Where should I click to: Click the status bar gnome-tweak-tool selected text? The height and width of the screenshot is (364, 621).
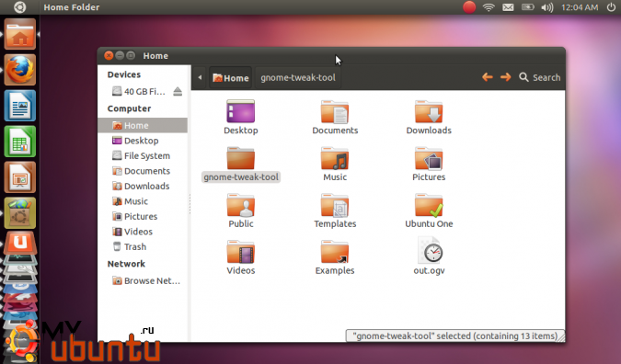pos(454,336)
